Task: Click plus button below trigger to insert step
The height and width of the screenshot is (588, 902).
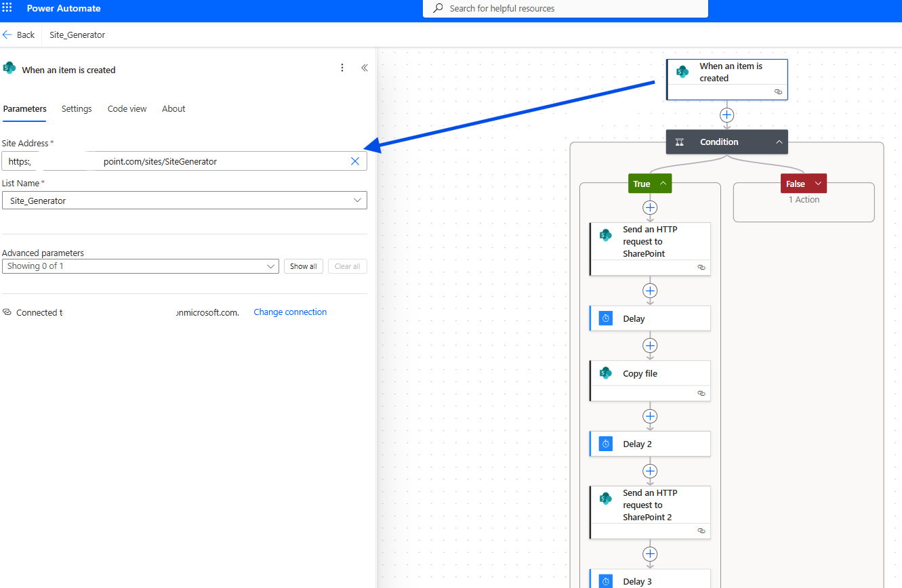Action: (726, 115)
